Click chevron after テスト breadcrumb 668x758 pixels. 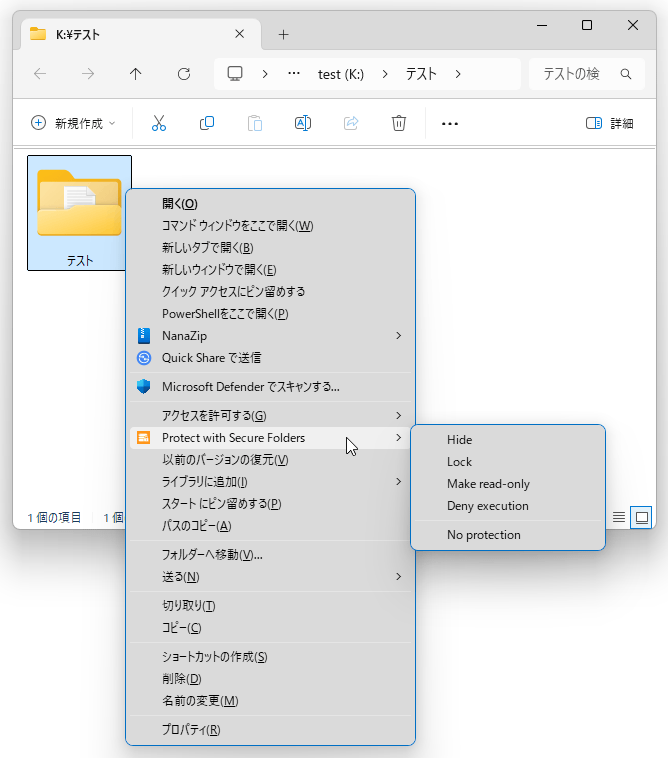[x=458, y=74]
